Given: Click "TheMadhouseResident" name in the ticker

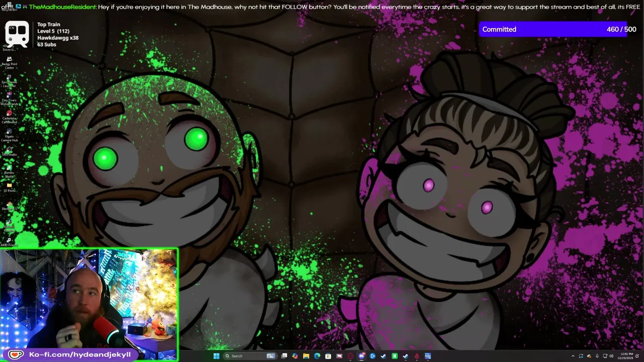Looking at the screenshot, I should click(x=62, y=7).
